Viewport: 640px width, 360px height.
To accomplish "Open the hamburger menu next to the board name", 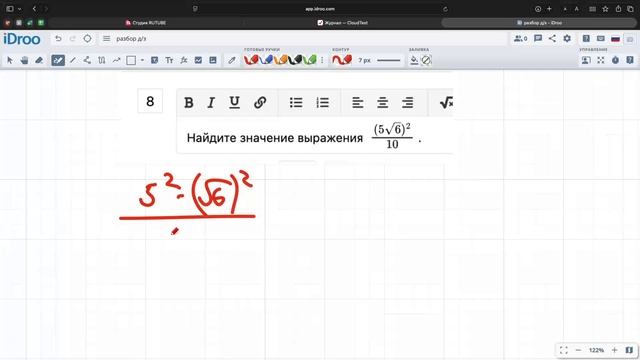I will coord(107,39).
